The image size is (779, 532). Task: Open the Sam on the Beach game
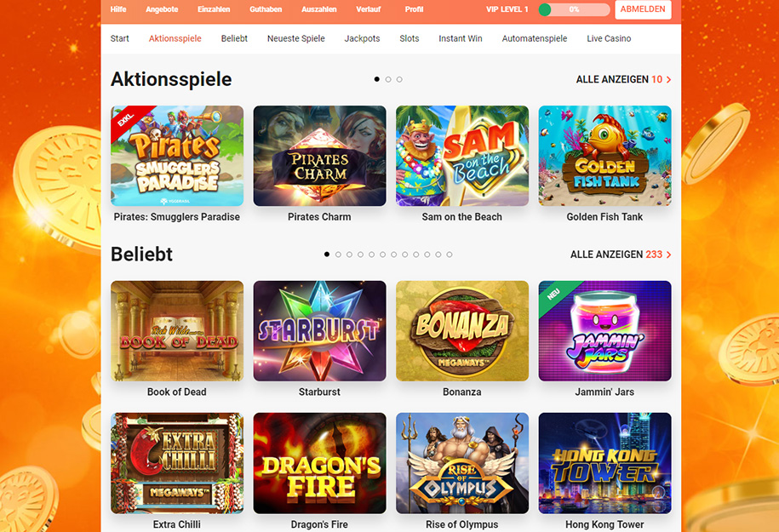[x=462, y=156]
